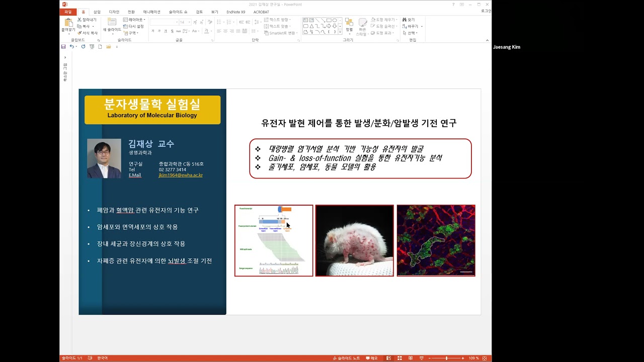Click the Paste (붙여넣기) clipboard icon

69,23
